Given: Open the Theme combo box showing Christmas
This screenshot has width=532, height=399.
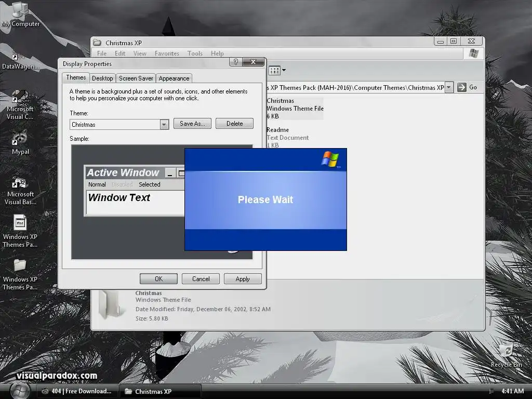Looking at the screenshot, I should [119, 125].
